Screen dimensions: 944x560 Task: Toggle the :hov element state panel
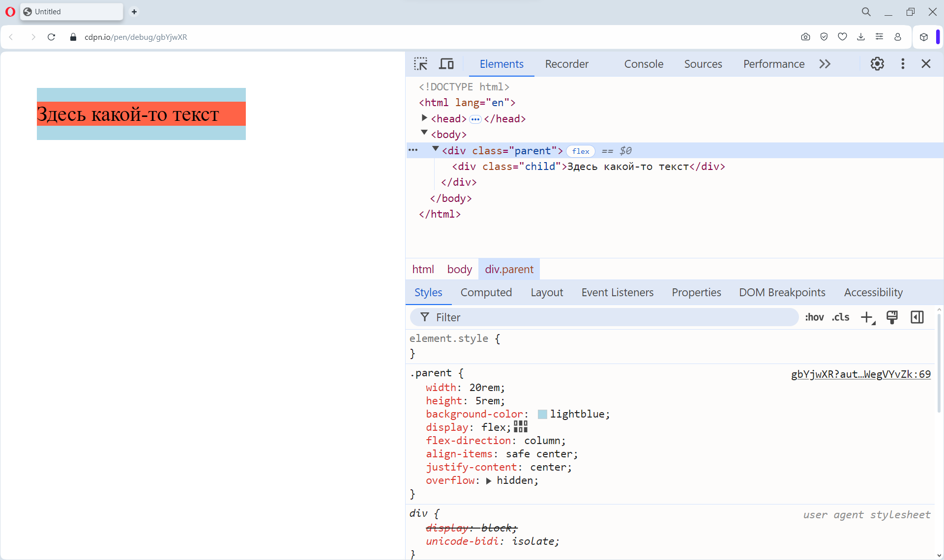[x=814, y=317]
